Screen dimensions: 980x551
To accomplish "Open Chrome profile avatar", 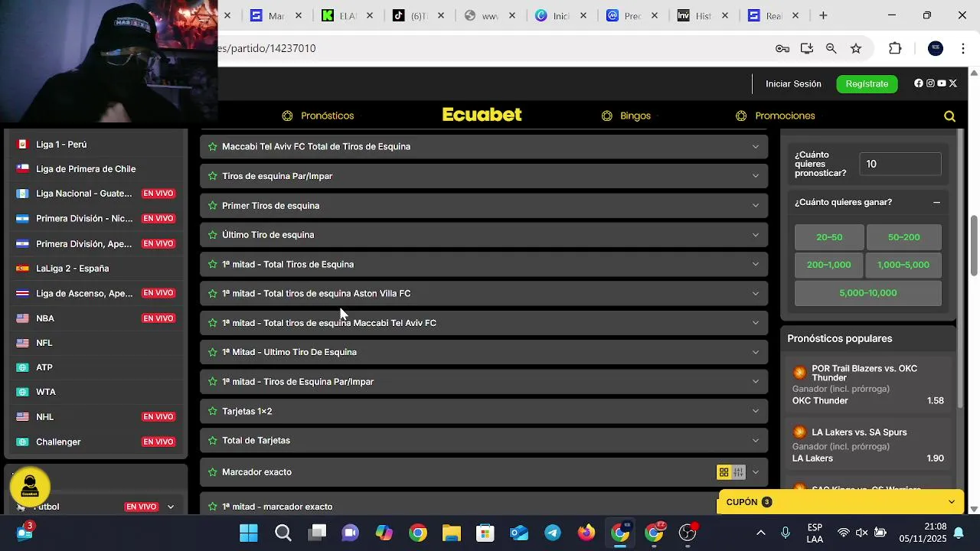I will (x=936, y=48).
